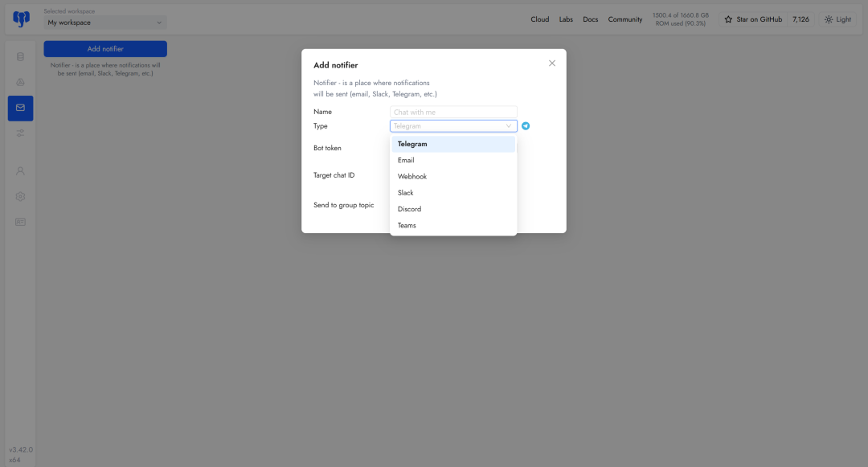Image resolution: width=868 pixels, height=467 pixels.
Task: Open the Labs link
Action: (566, 19)
